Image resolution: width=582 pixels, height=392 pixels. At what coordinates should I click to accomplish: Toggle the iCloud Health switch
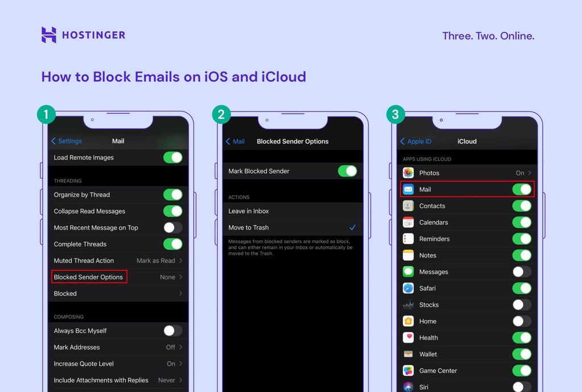point(522,337)
